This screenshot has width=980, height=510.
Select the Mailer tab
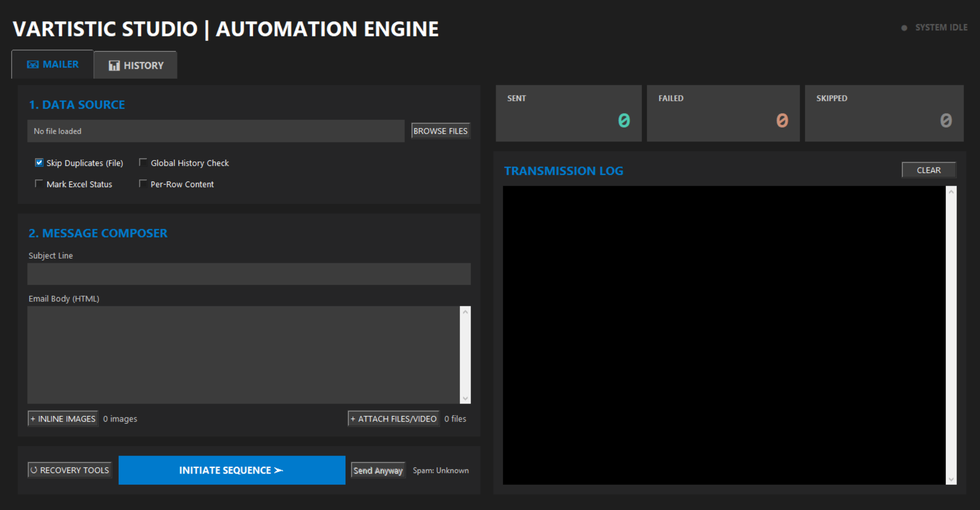[x=52, y=64]
